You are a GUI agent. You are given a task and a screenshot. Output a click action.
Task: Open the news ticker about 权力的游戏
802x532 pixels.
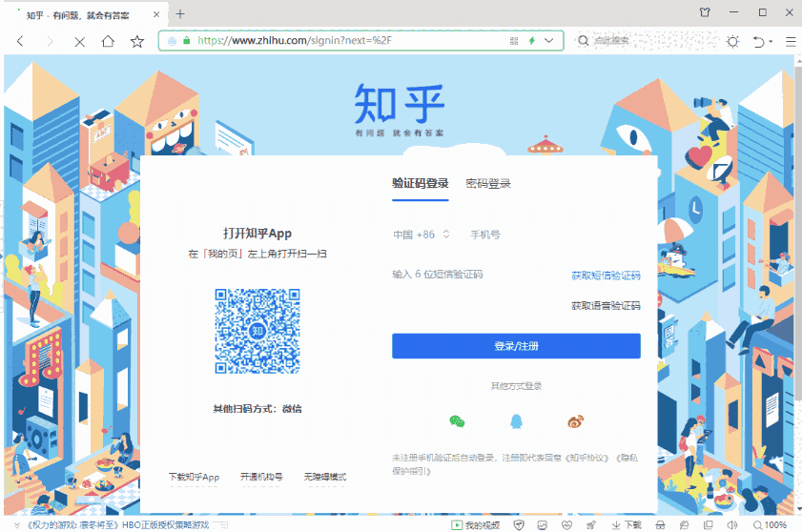pos(117,524)
